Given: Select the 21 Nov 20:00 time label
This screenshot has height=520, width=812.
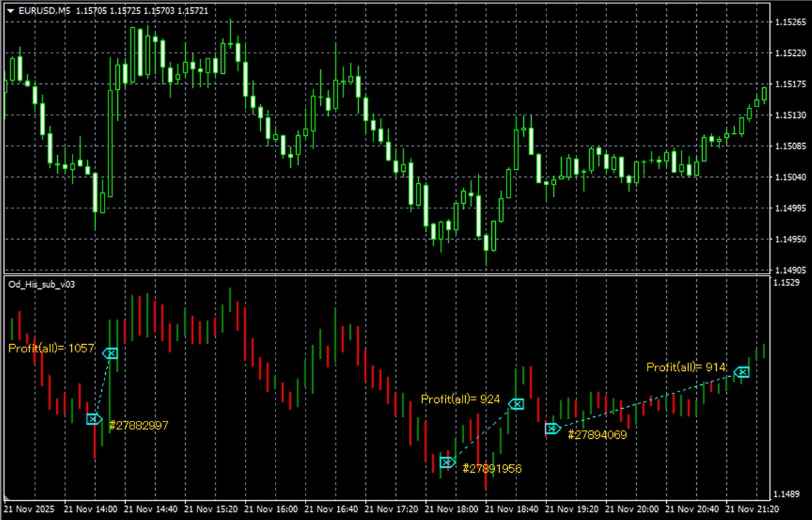Looking at the screenshot, I should [x=632, y=509].
